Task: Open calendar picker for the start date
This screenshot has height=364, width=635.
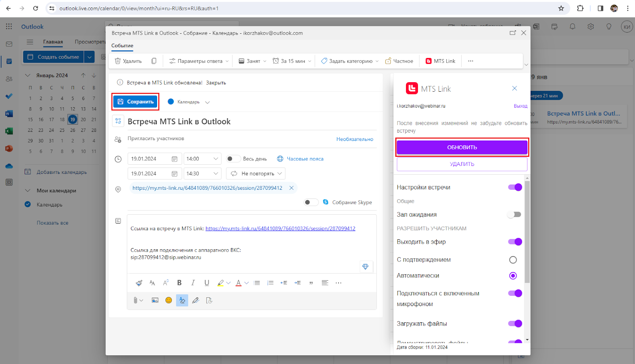Action: tap(174, 159)
